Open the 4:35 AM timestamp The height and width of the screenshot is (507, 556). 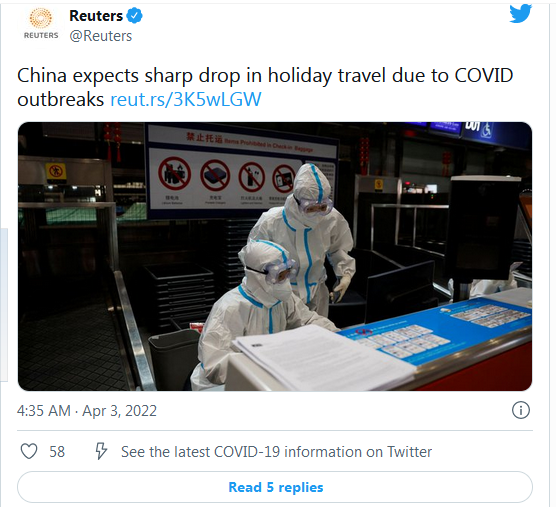coord(44,411)
